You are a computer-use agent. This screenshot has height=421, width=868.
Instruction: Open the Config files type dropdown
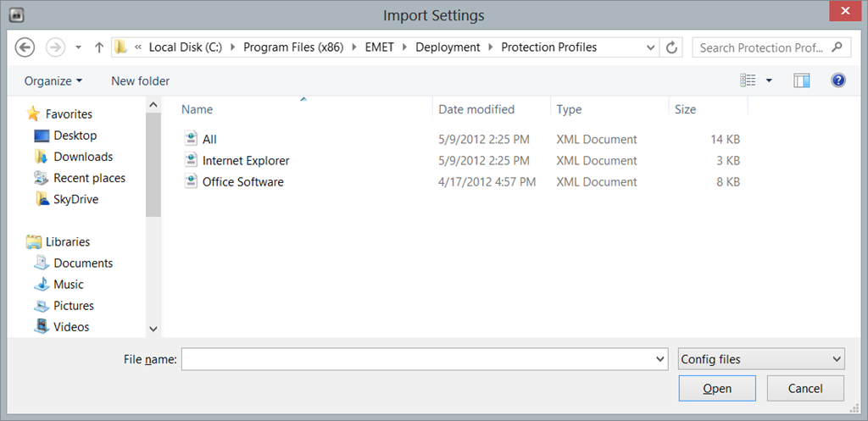coord(761,359)
